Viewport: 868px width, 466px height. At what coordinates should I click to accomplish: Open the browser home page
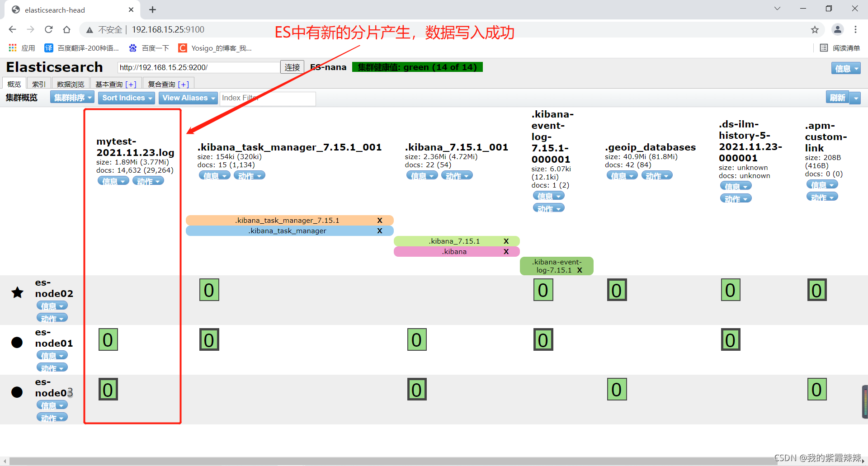click(66, 29)
